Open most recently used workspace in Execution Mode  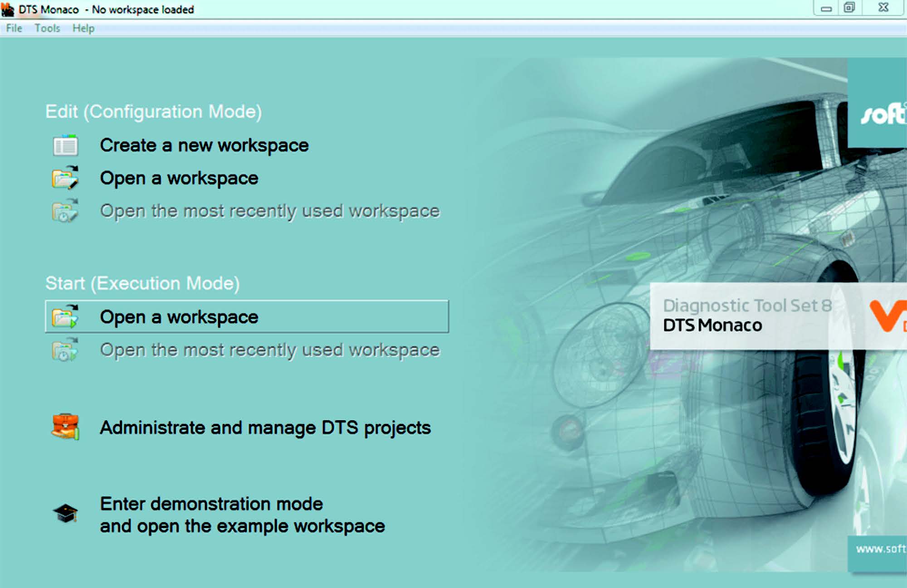click(270, 350)
